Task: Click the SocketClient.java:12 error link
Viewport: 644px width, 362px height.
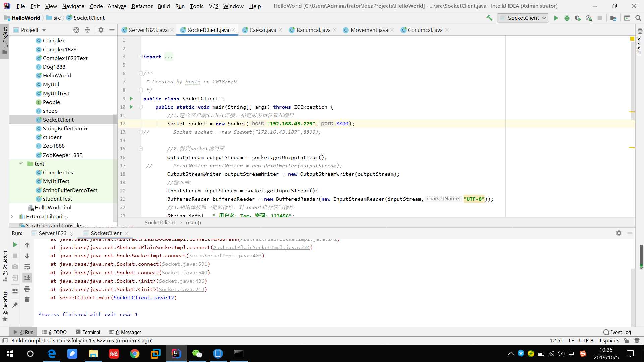Action: [x=143, y=297]
